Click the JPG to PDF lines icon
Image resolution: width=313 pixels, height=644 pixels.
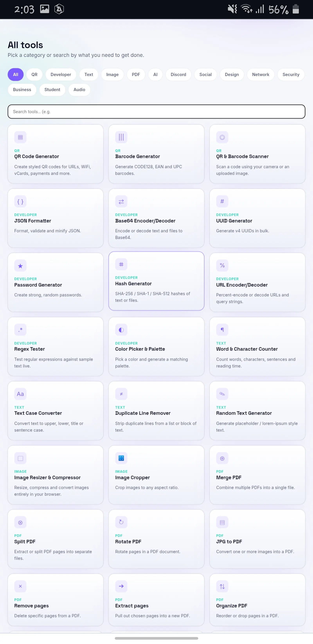222,522
